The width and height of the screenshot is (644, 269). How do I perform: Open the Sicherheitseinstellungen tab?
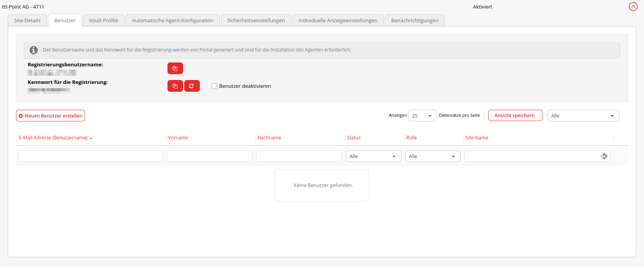click(x=256, y=21)
